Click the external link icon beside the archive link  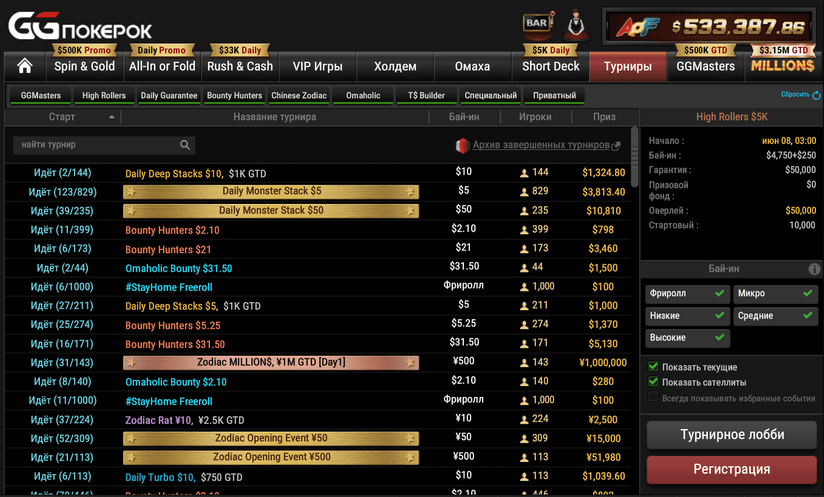(x=616, y=146)
